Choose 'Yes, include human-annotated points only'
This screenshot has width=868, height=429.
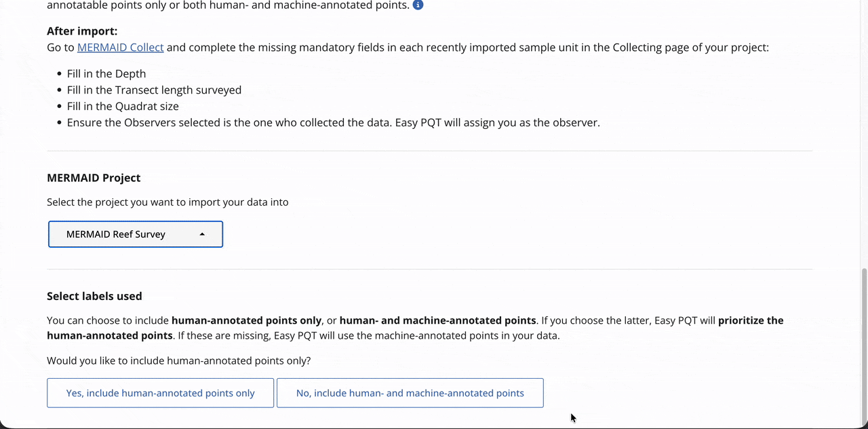pos(160,393)
